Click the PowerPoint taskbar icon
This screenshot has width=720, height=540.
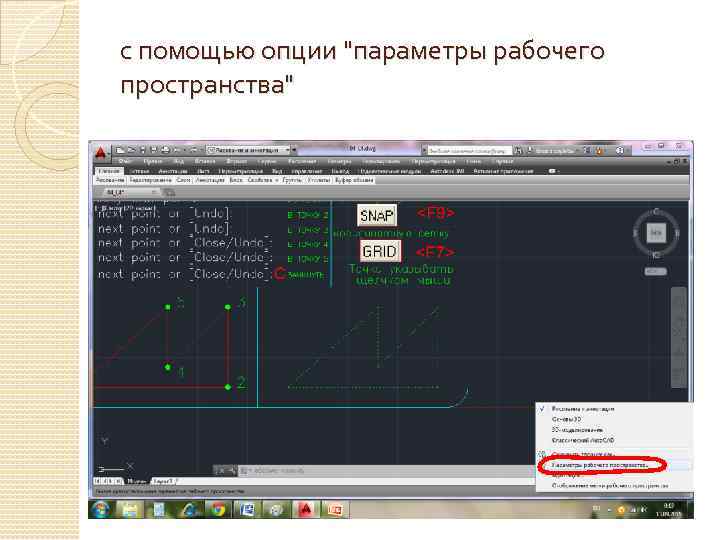tap(336, 509)
